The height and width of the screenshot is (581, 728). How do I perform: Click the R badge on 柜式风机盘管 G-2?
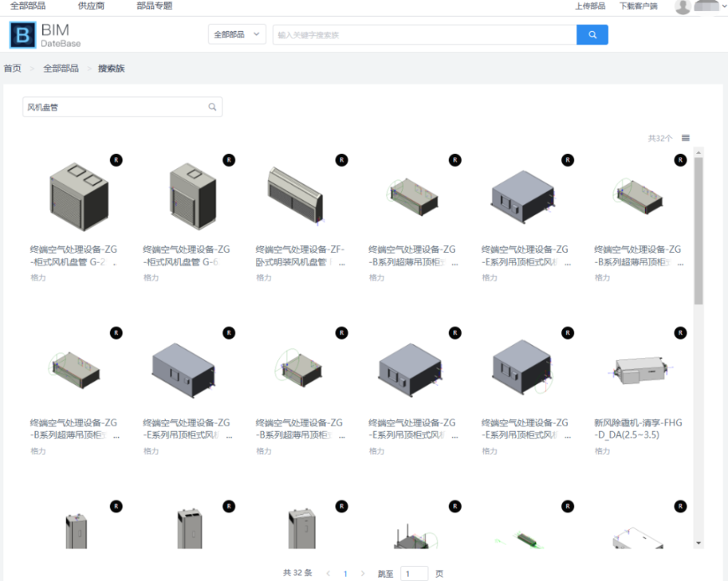pos(116,160)
